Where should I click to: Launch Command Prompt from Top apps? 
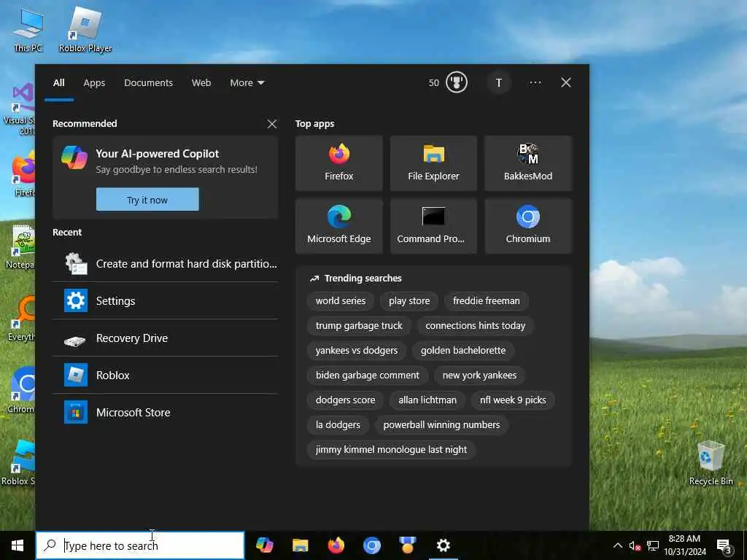(x=433, y=226)
